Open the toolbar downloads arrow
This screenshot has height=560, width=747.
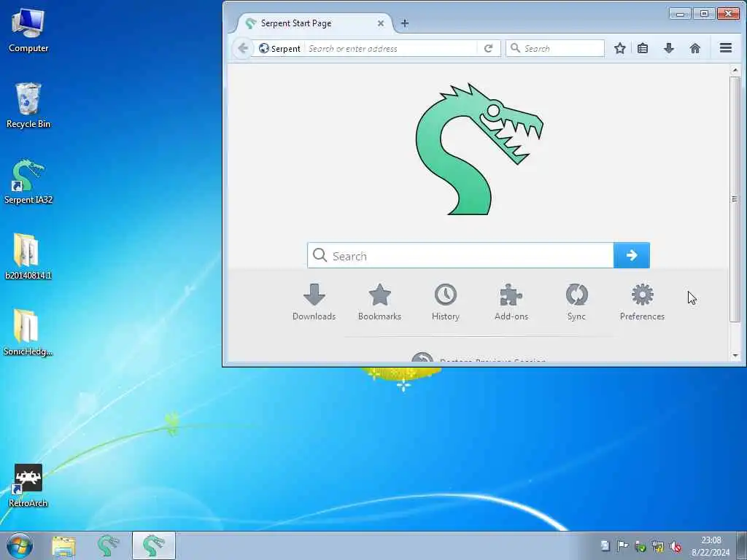669,48
